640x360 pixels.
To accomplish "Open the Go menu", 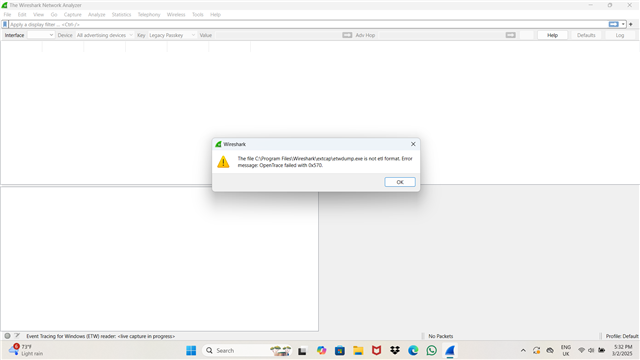I will (x=54, y=15).
